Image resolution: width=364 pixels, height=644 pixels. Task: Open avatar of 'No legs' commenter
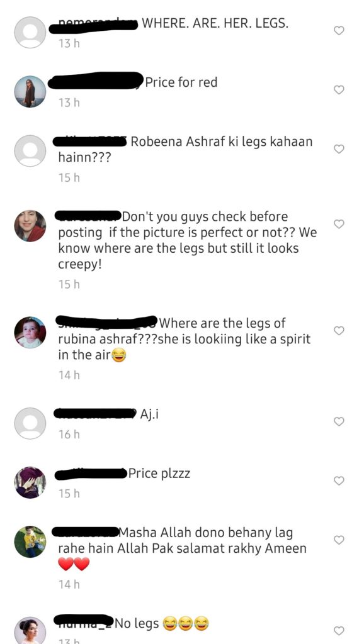click(30, 630)
